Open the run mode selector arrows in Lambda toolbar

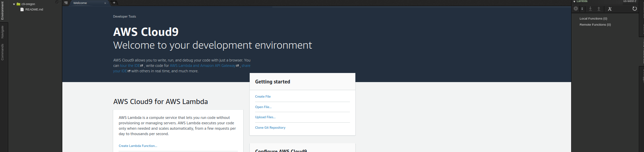pyautogui.click(x=582, y=9)
